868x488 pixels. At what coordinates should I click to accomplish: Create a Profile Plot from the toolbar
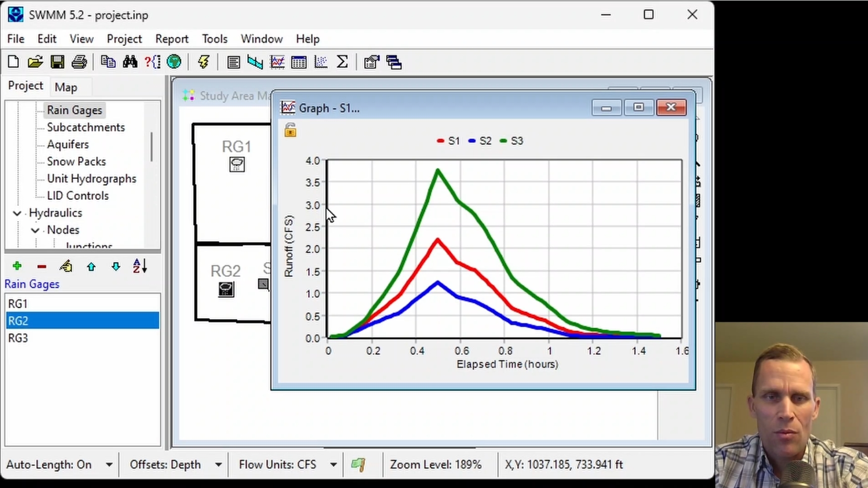click(x=255, y=62)
